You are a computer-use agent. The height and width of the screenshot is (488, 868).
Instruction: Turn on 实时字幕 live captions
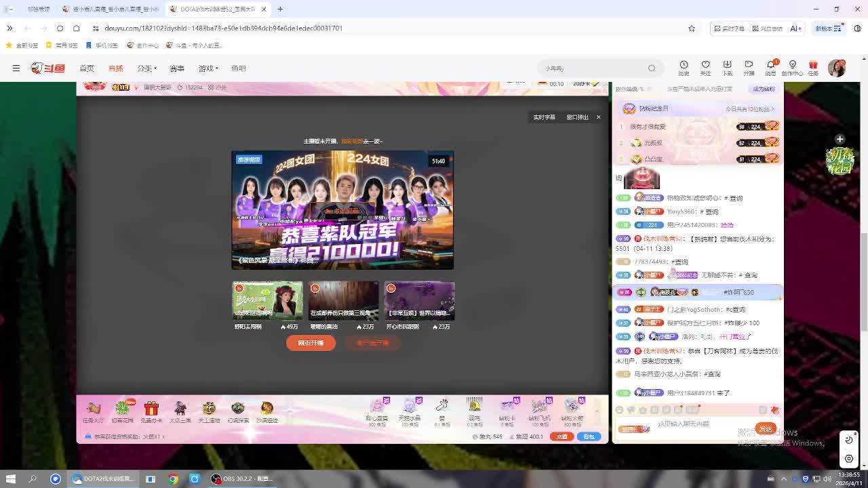coord(544,117)
